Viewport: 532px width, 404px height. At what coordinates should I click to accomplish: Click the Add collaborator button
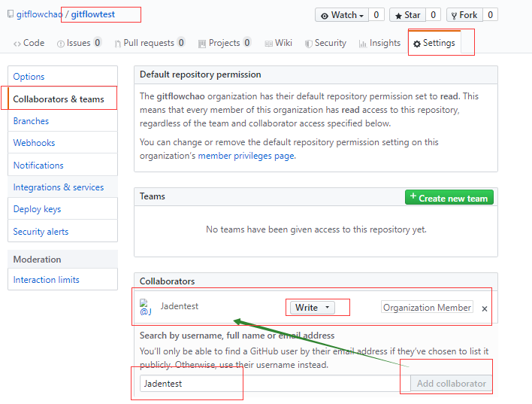452,383
